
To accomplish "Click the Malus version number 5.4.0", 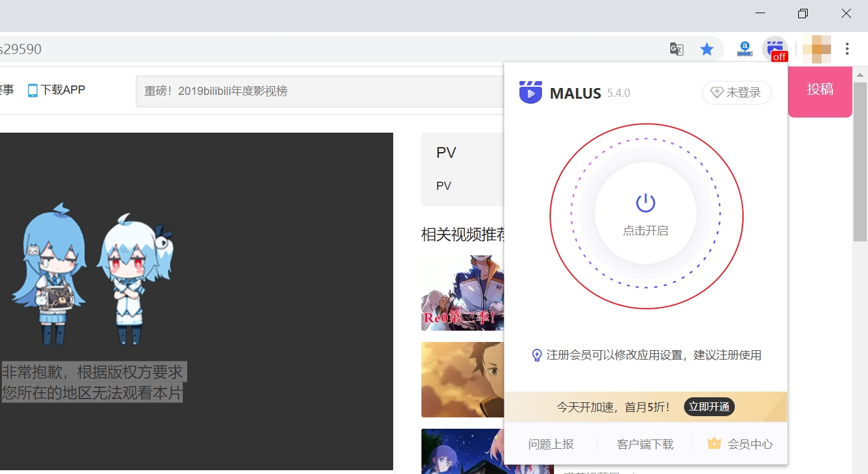I will point(619,93).
